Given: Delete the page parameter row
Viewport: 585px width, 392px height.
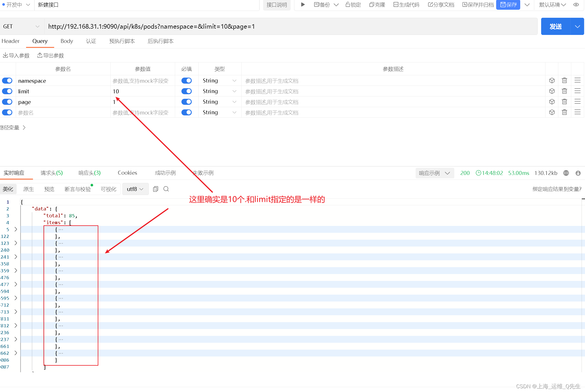Looking at the screenshot, I should coord(564,102).
